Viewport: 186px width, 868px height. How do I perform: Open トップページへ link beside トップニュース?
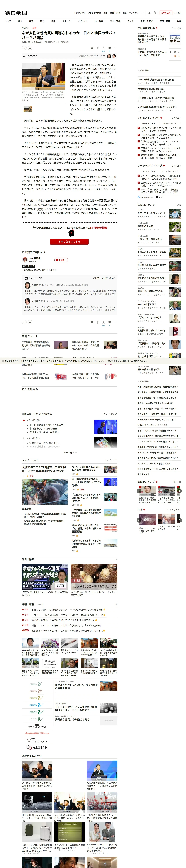[111, 460]
